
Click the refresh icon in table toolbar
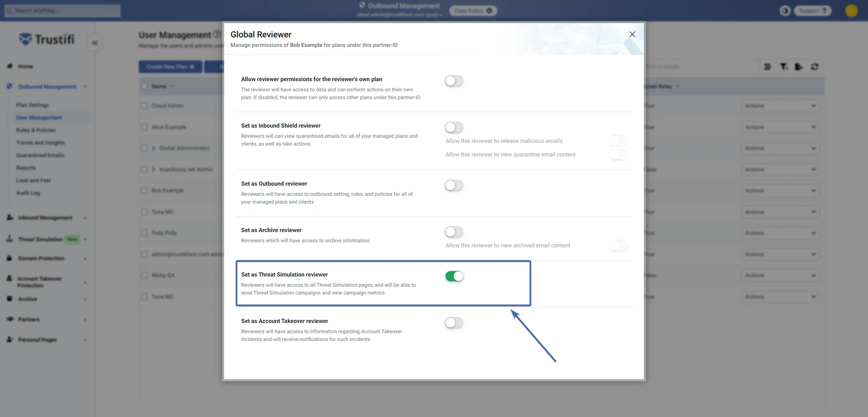pos(815,67)
